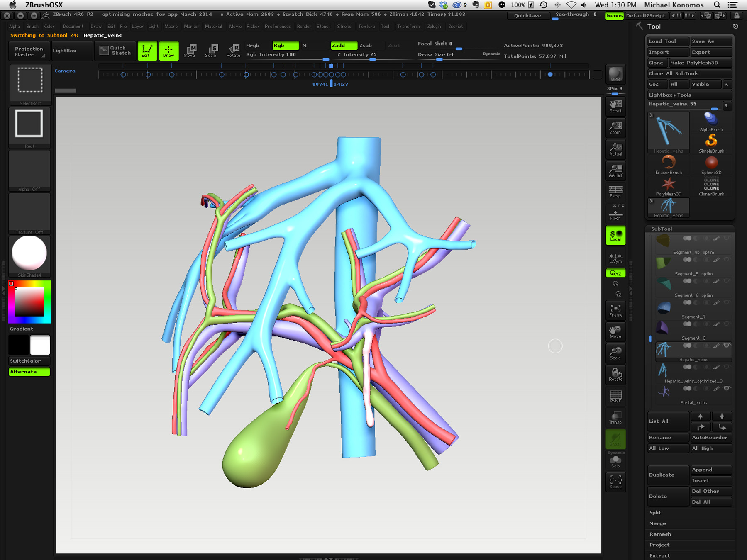Open the Projection Master dropdown
Image resolution: width=747 pixels, height=560 pixels.
coord(29,51)
